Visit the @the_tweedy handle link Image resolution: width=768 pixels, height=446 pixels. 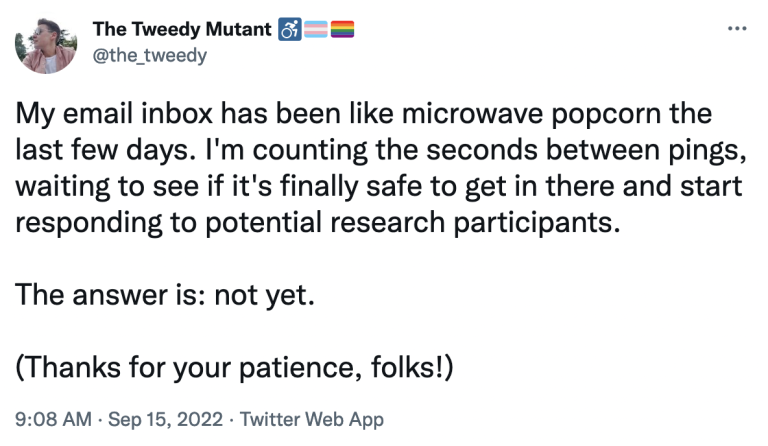pos(150,55)
